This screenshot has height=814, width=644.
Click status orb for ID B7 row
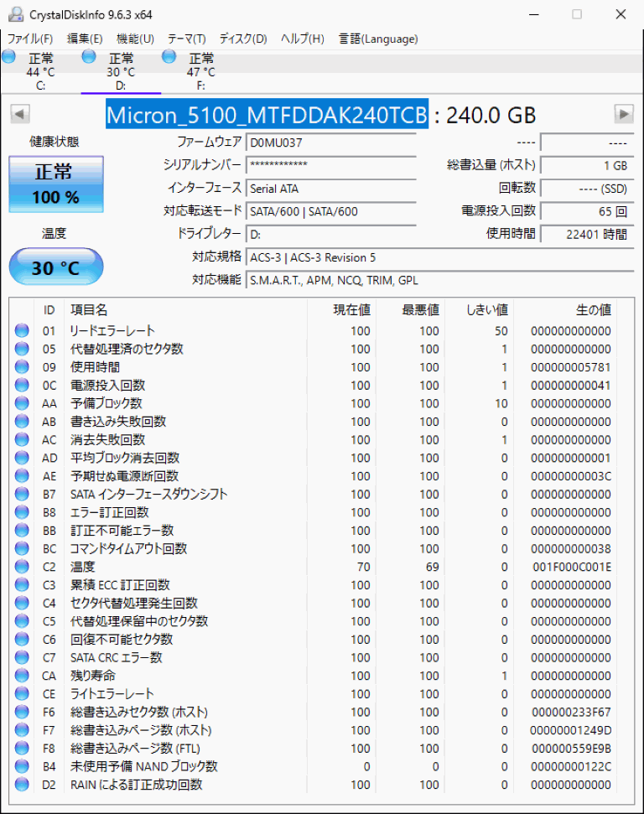click(22, 494)
